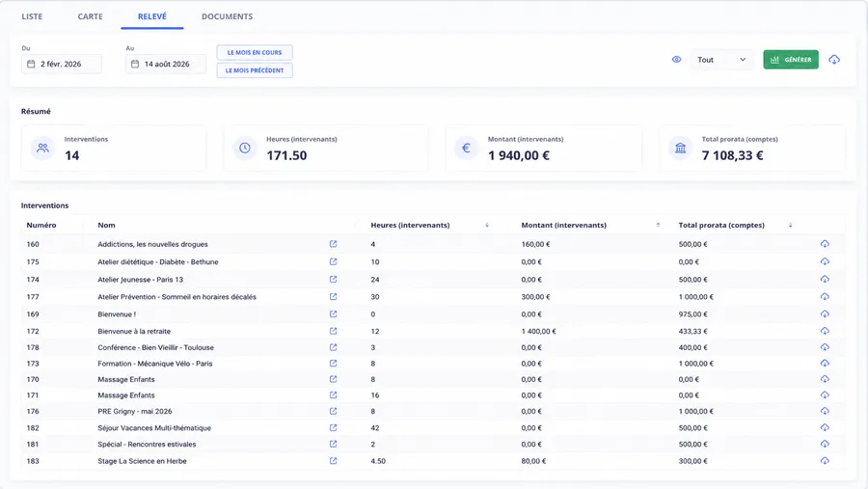
Task: Download statement for intervention 178
Action: (x=825, y=347)
